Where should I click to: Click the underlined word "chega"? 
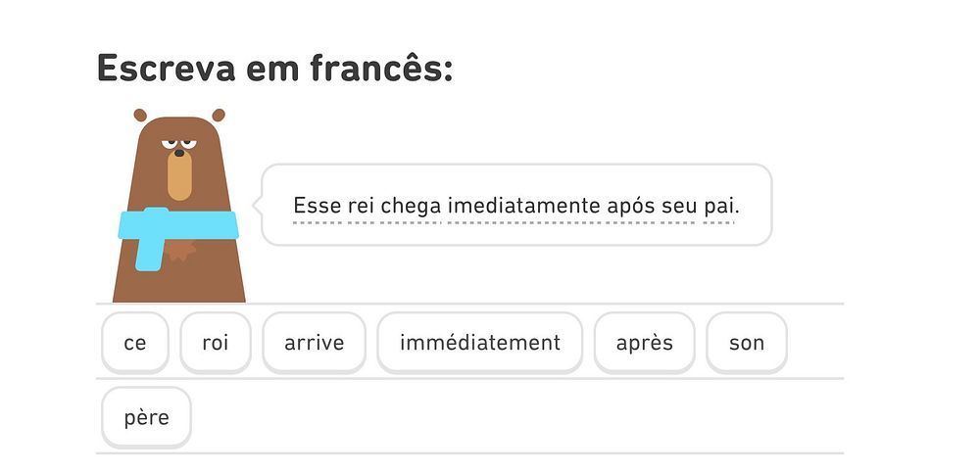412,207
